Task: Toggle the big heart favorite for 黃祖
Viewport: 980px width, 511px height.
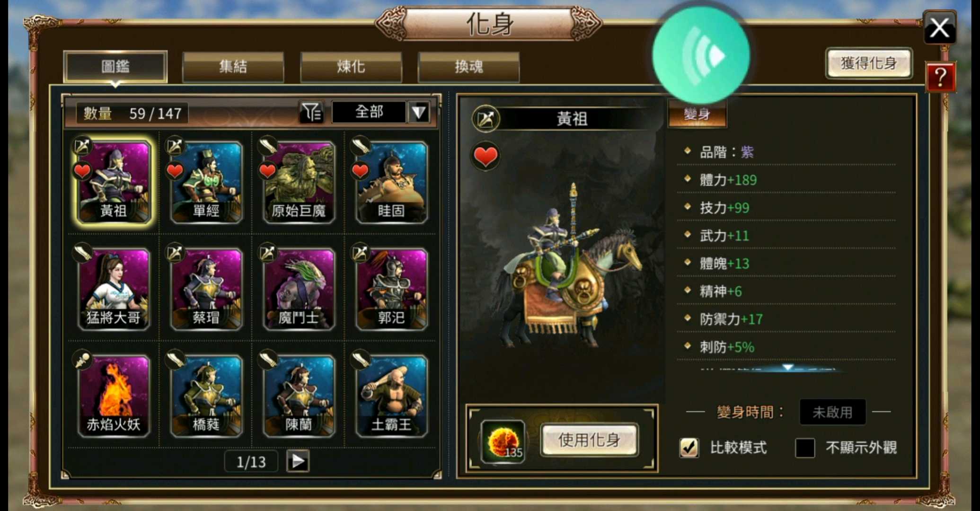Action: click(486, 156)
